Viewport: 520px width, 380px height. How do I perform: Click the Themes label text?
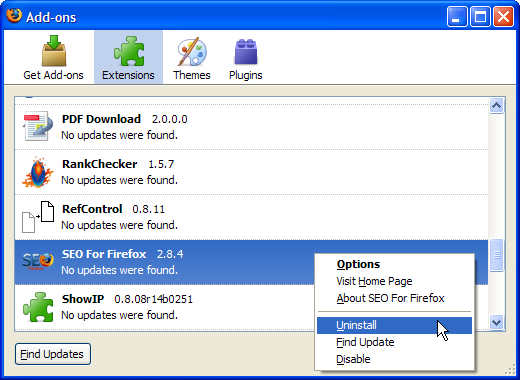pos(192,75)
